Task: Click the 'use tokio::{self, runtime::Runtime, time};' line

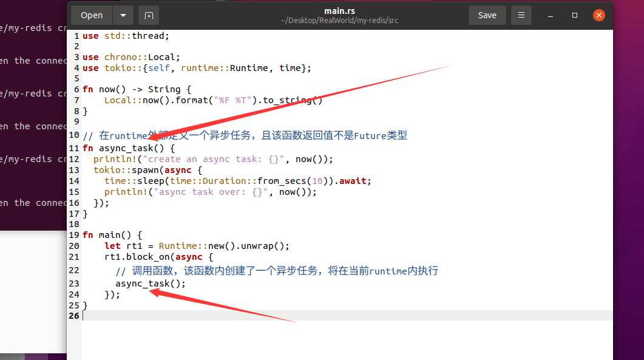Action: point(197,68)
